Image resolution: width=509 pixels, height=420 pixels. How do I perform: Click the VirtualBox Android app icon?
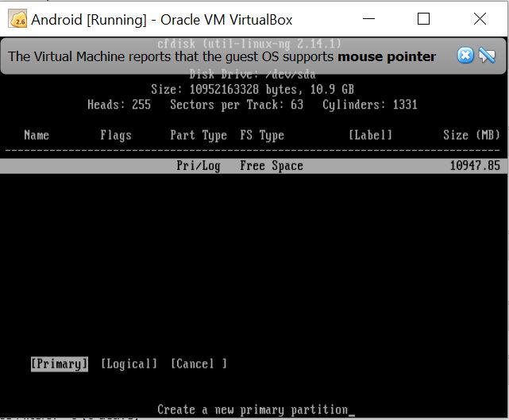point(17,19)
